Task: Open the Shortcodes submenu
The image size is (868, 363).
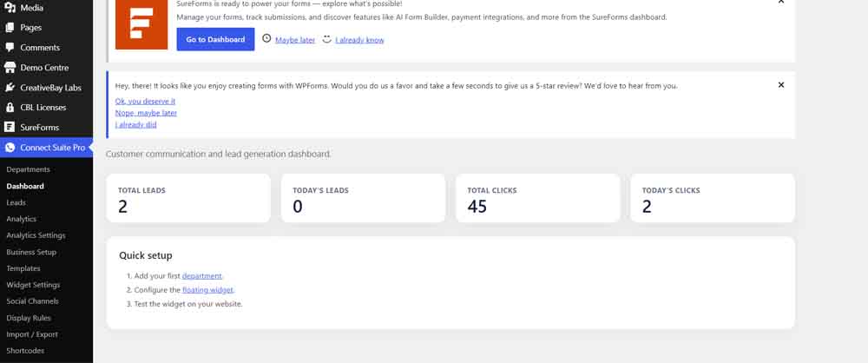Action: pos(25,351)
